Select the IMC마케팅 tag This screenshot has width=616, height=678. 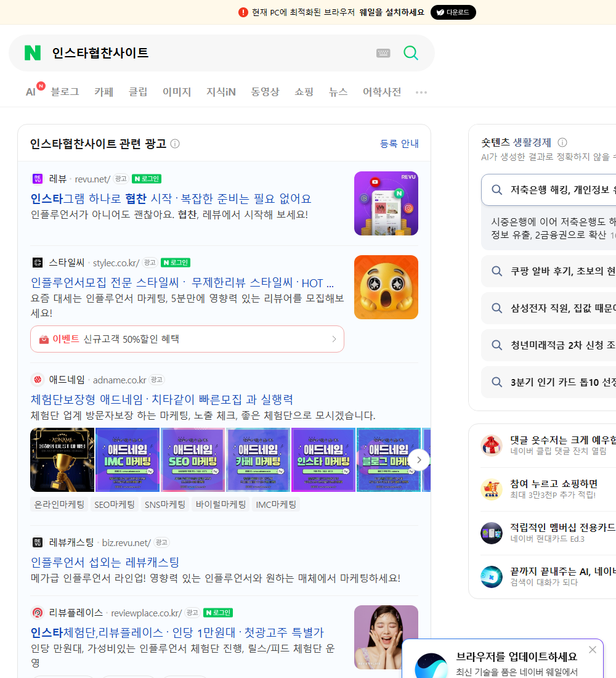(276, 505)
